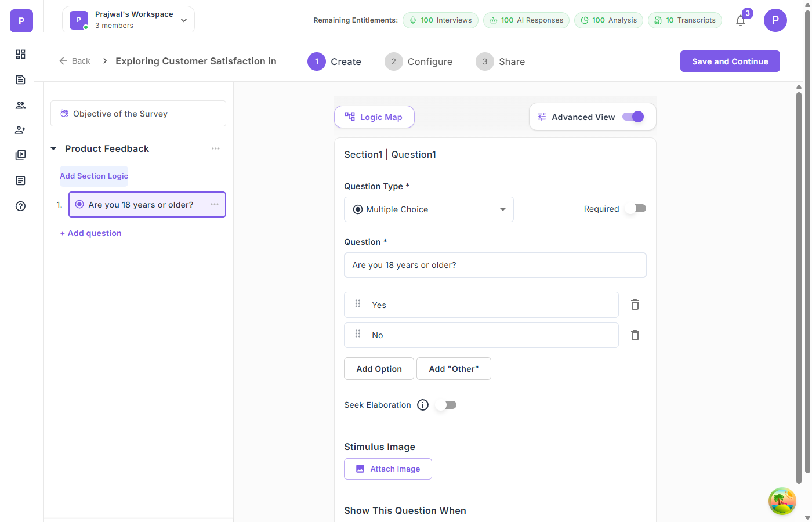Disable the Advanced View toggle
The height and width of the screenshot is (522, 812).
(x=633, y=117)
